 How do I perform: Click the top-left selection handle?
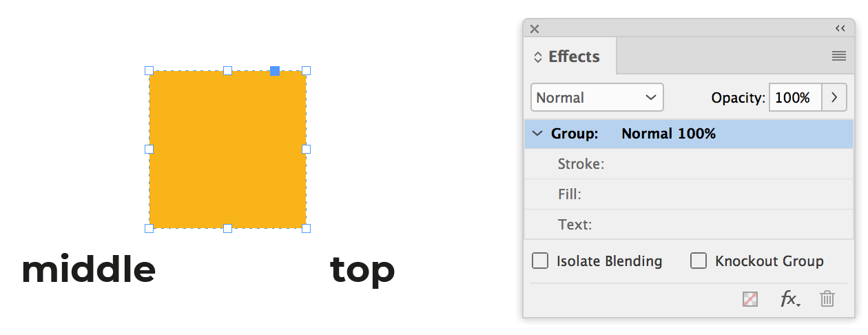click(x=149, y=70)
